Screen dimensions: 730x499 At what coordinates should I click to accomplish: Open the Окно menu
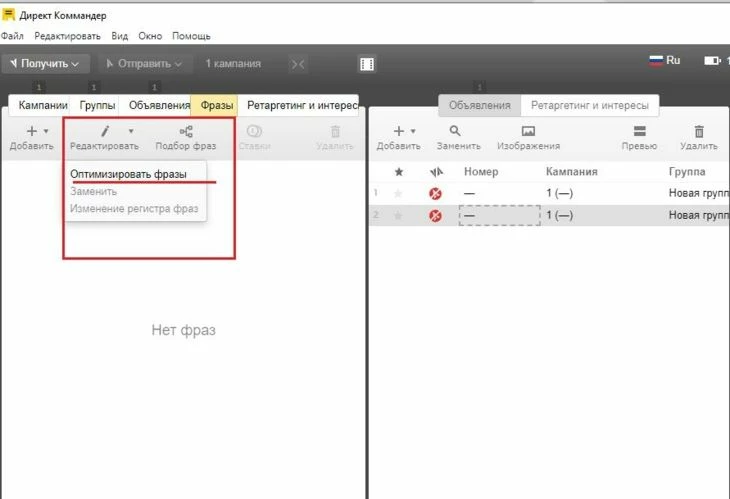click(x=150, y=36)
